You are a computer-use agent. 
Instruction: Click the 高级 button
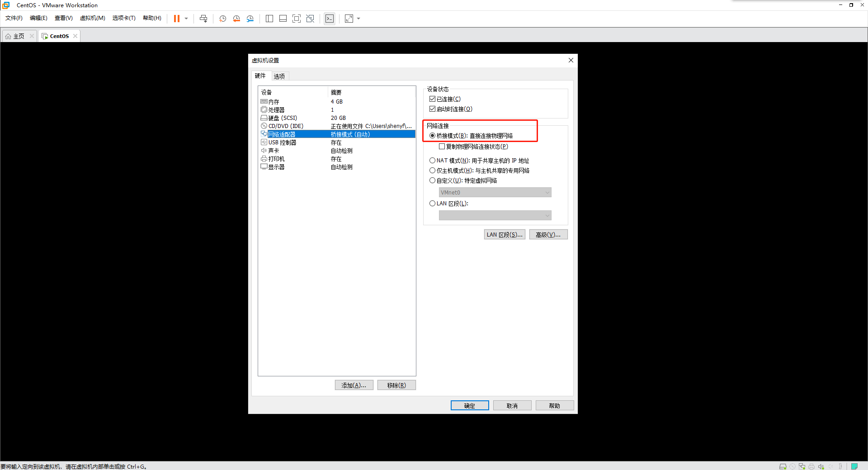click(x=548, y=234)
